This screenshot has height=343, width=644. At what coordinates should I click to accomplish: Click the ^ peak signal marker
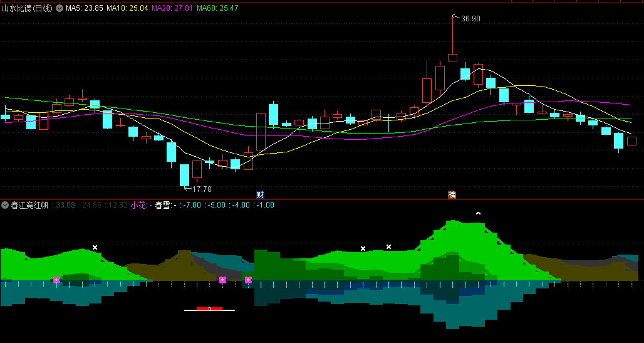[x=478, y=213]
